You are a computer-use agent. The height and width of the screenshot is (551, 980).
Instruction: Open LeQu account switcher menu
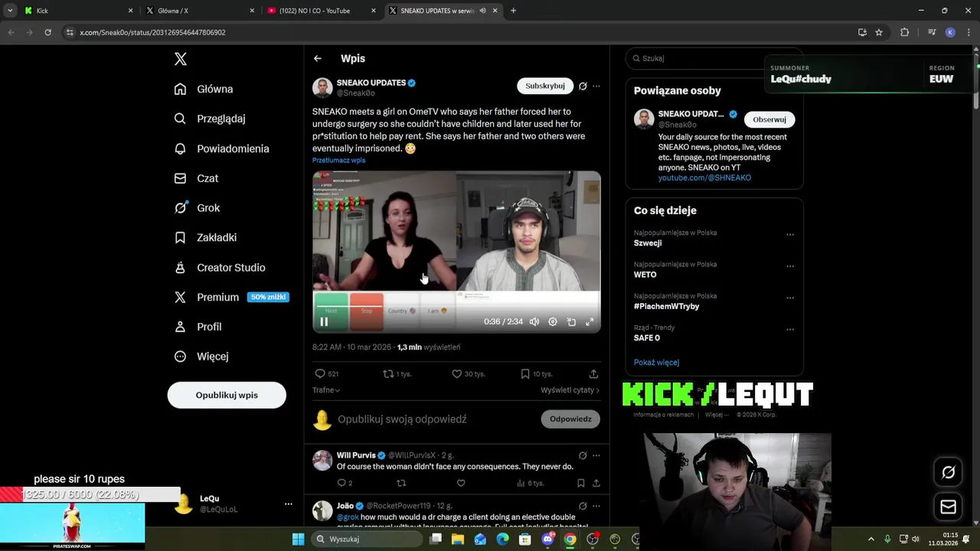coord(233,504)
